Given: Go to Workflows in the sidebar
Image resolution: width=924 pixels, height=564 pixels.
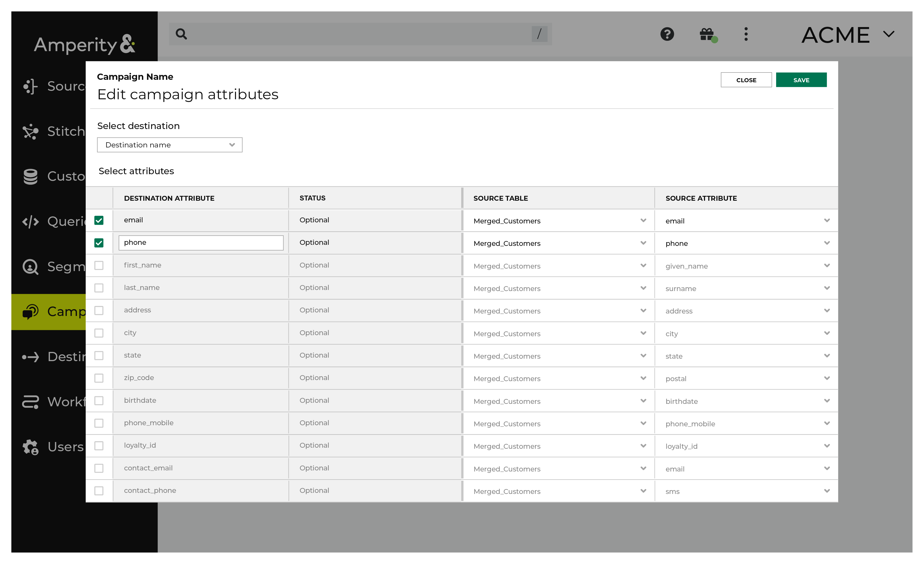Looking at the screenshot, I should click(66, 402).
